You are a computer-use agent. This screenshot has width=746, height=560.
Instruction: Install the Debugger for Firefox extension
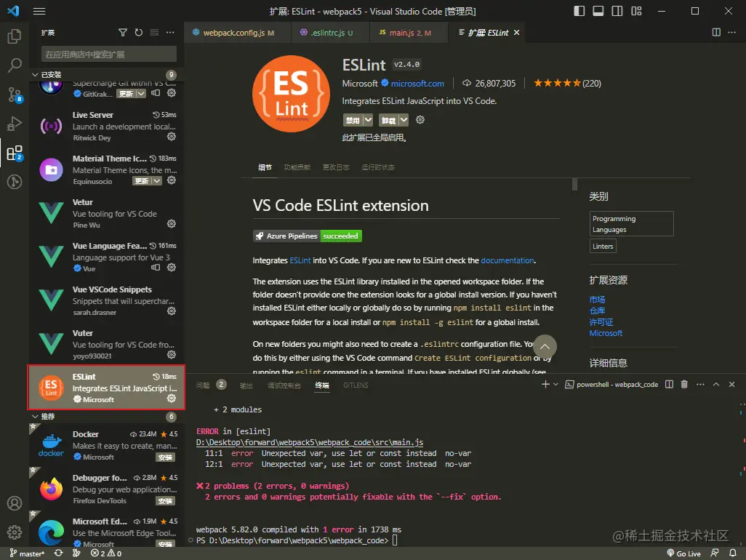click(165, 501)
